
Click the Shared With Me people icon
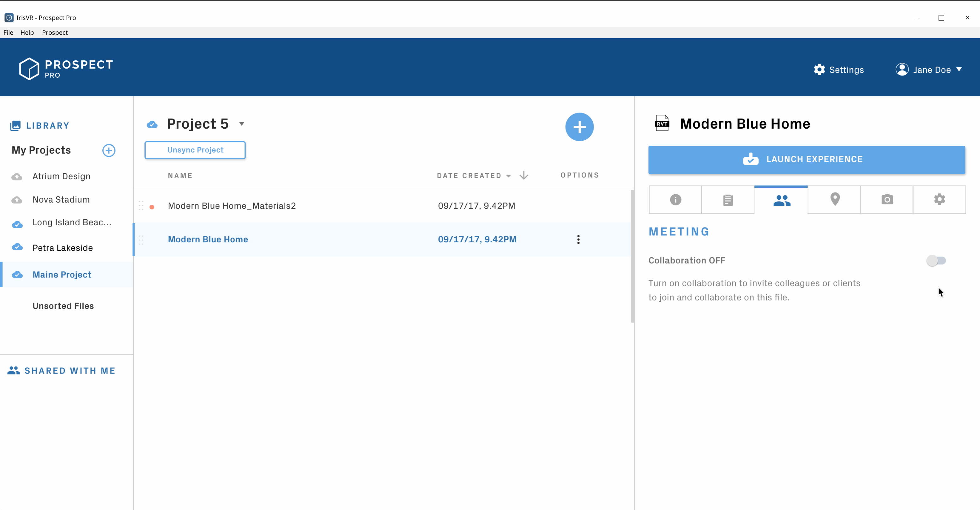[14, 370]
